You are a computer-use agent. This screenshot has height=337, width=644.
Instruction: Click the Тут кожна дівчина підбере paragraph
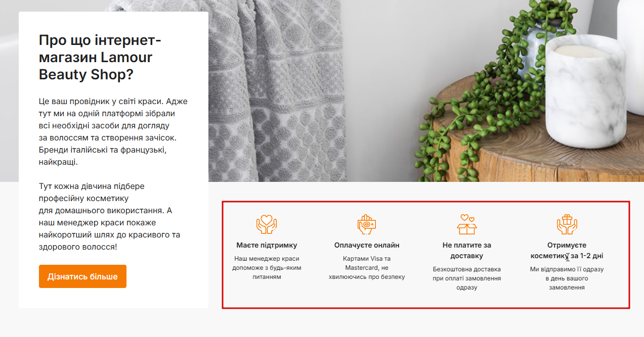click(110, 217)
